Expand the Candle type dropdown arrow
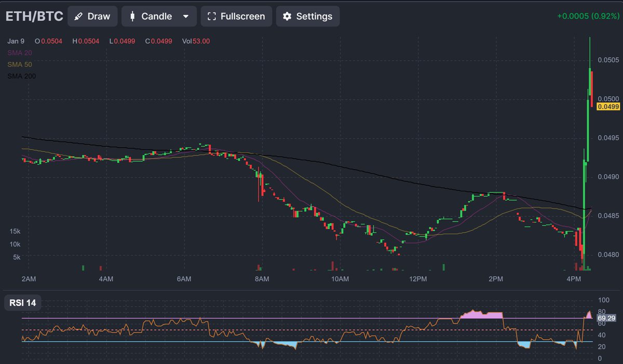The image size is (623, 364). tap(185, 16)
